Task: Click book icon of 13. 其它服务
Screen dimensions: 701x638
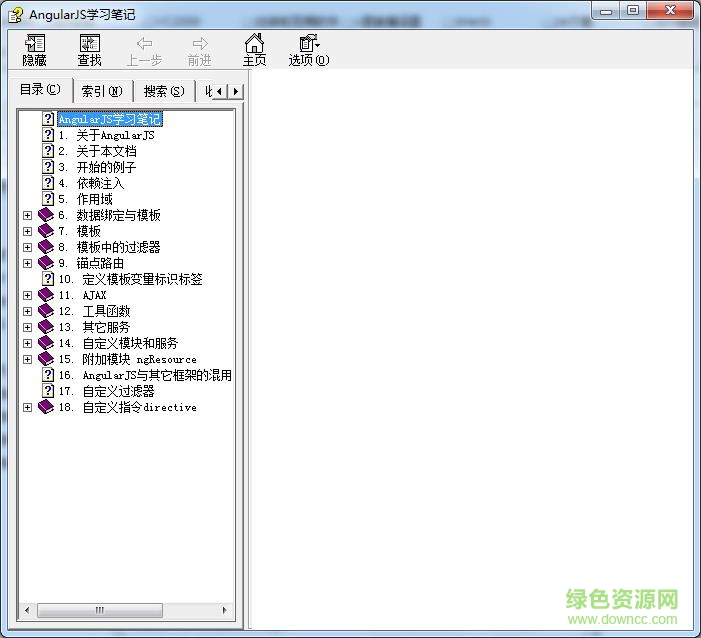Action: tap(46, 327)
